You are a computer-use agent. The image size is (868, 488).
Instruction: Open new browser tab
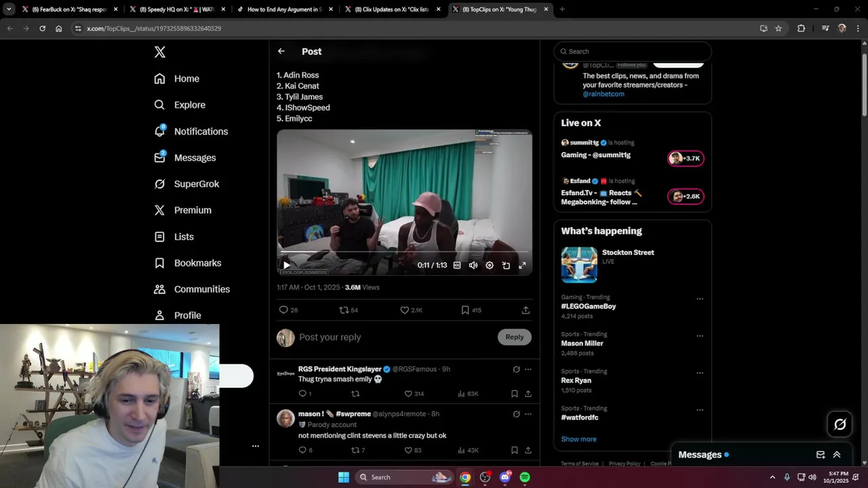click(x=562, y=9)
